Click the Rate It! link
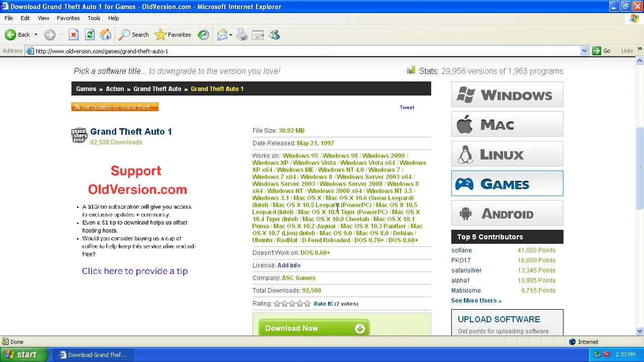644x362 pixels. coord(324,304)
